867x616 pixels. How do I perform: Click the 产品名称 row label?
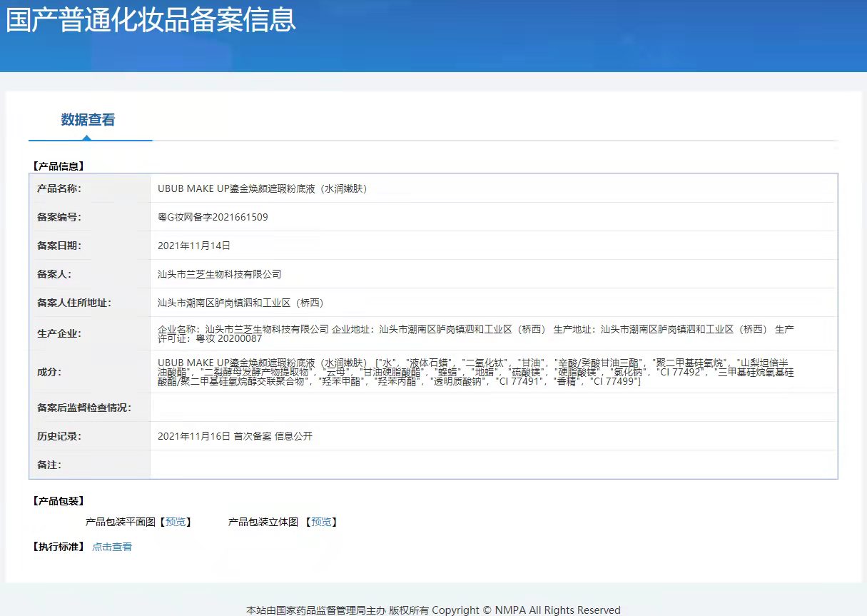(59, 188)
